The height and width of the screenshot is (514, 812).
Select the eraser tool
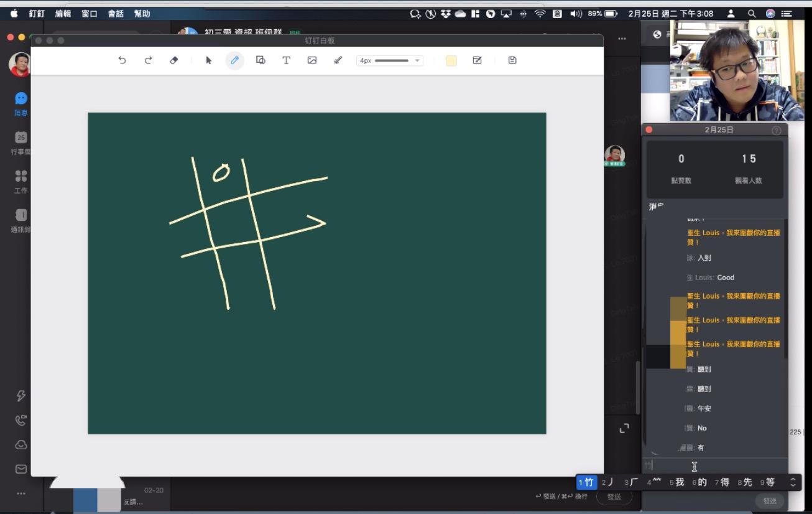(174, 60)
